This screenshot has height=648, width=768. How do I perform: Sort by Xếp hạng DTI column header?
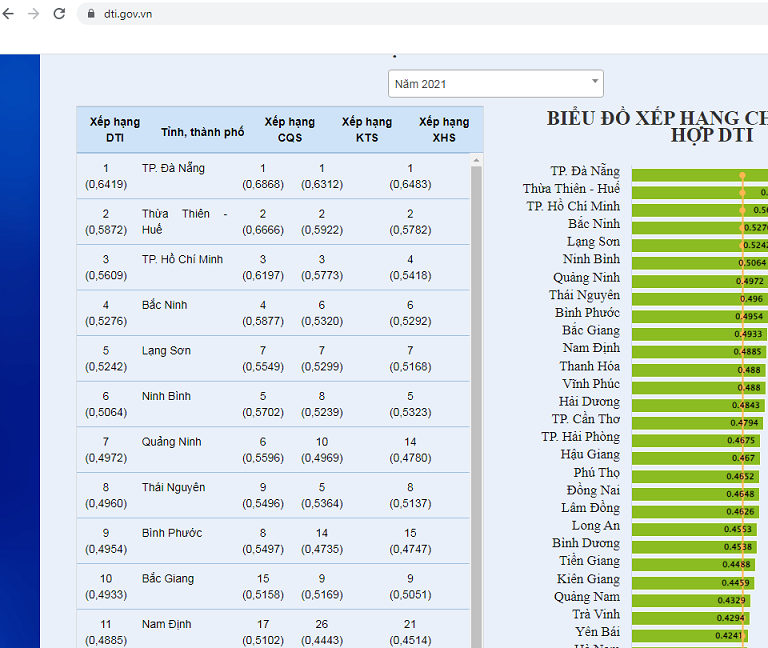point(114,129)
